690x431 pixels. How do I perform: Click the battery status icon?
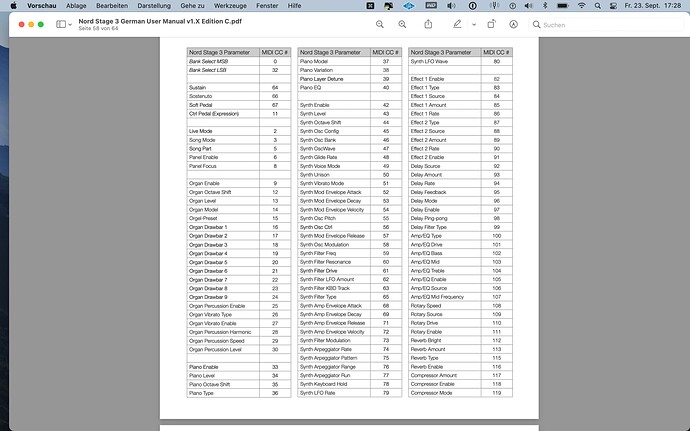coord(563,6)
